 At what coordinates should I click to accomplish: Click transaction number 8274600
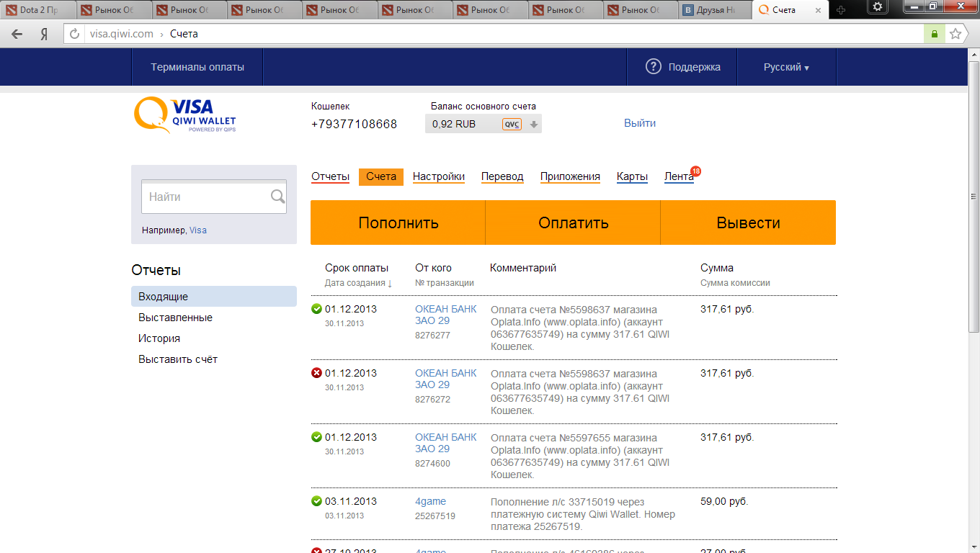point(432,464)
